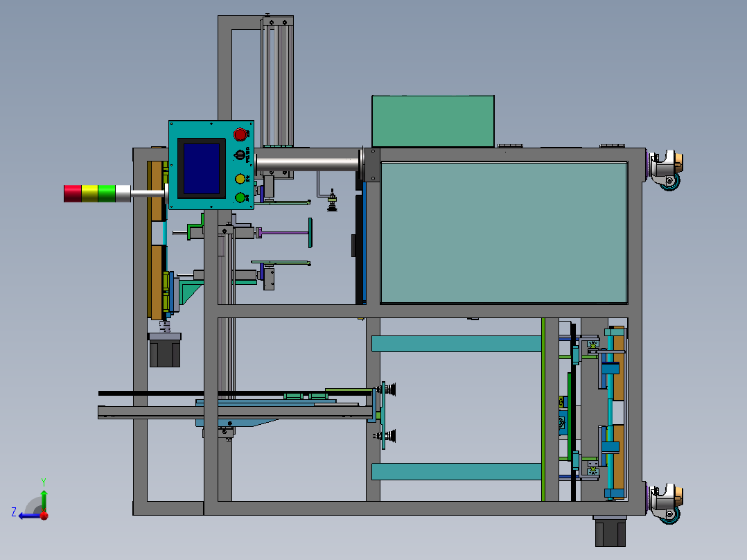Select the black motor below the brown plate
Image resolution: width=747 pixels, height=560 pixels.
pos(165,353)
